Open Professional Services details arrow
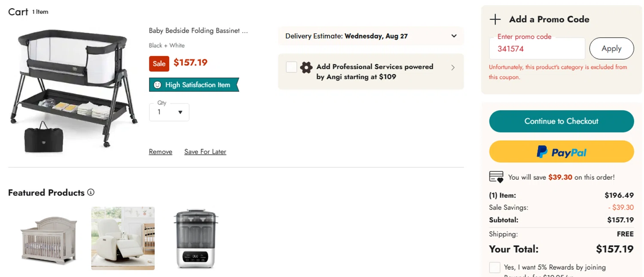The image size is (644, 277). tap(453, 67)
